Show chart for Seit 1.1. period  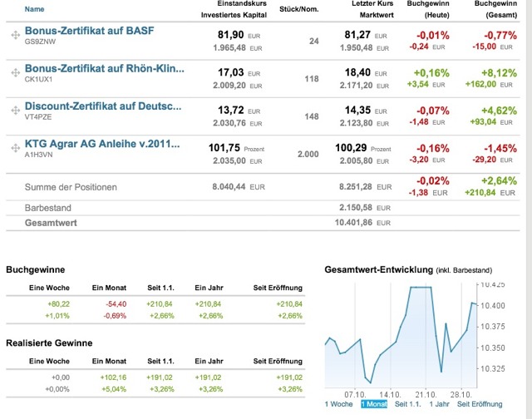coord(411,404)
